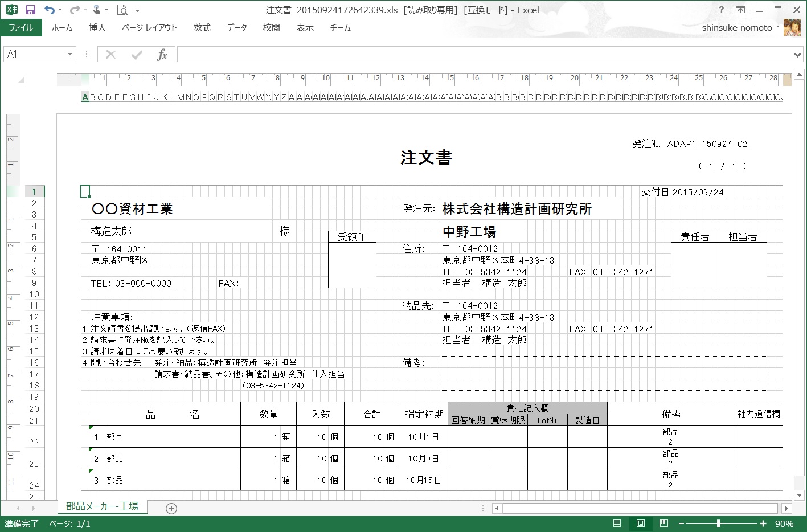Select column A header
This screenshot has width=807, height=532.
[85, 97]
